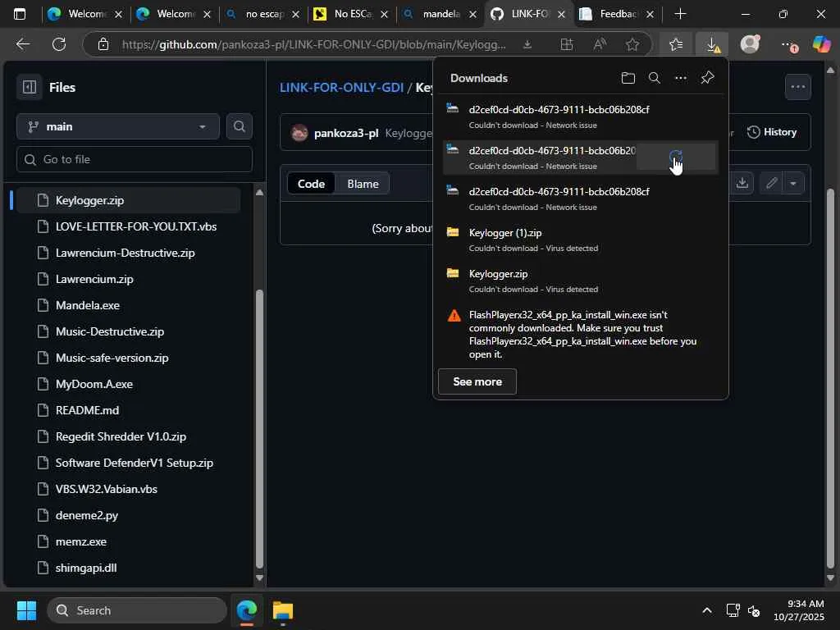The width and height of the screenshot is (840, 630).
Task: Add page to favorites star icon
Action: click(632, 44)
